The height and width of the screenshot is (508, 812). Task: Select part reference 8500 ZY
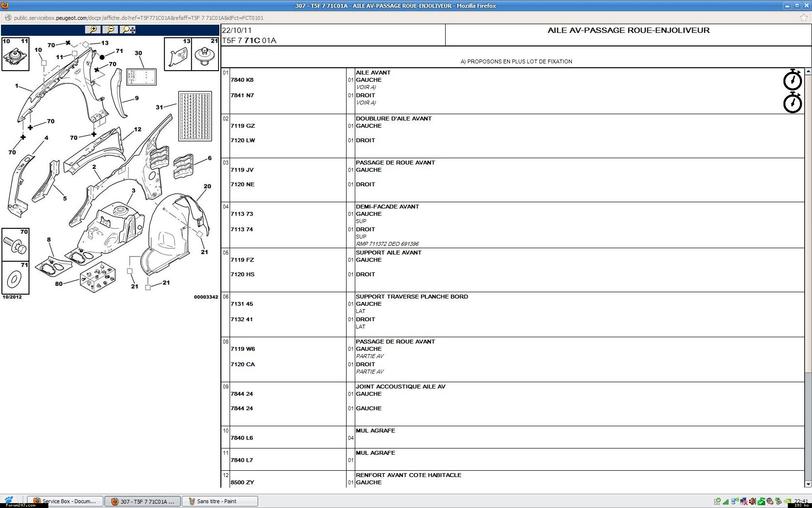(x=242, y=482)
